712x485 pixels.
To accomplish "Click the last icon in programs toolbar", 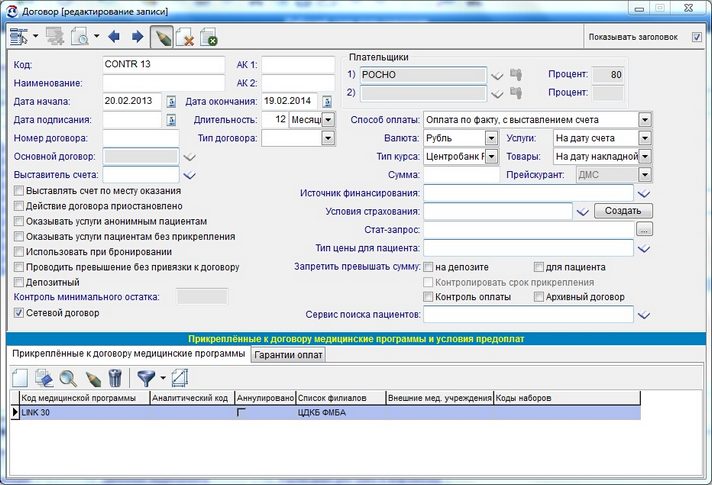I will click(180, 378).
